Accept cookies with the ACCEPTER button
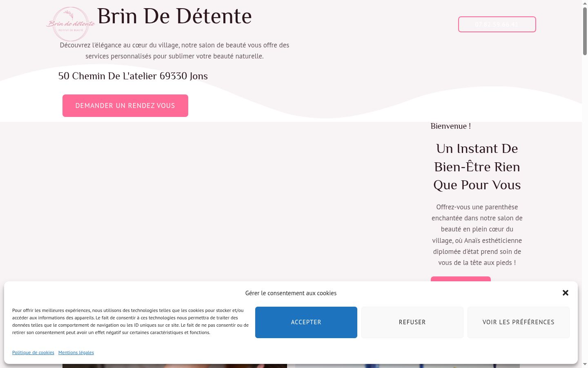The width and height of the screenshot is (588, 368). pos(306,322)
